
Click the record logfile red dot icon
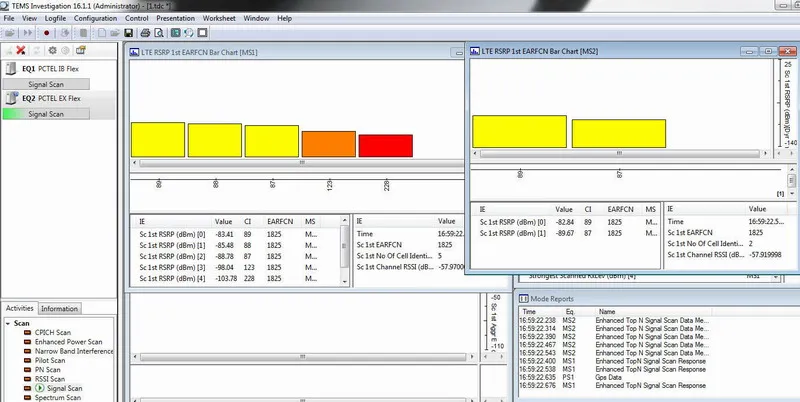click(46, 33)
